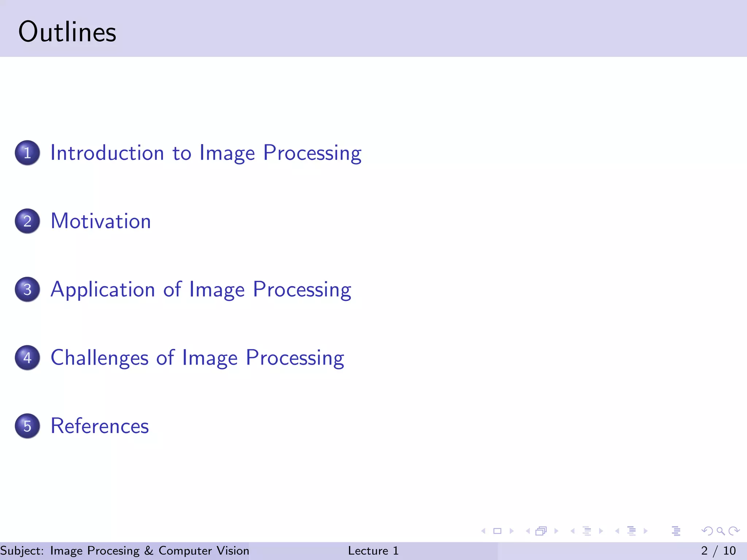747x560 pixels.
Task: Open Application of Image Processing section
Action: click(201, 289)
